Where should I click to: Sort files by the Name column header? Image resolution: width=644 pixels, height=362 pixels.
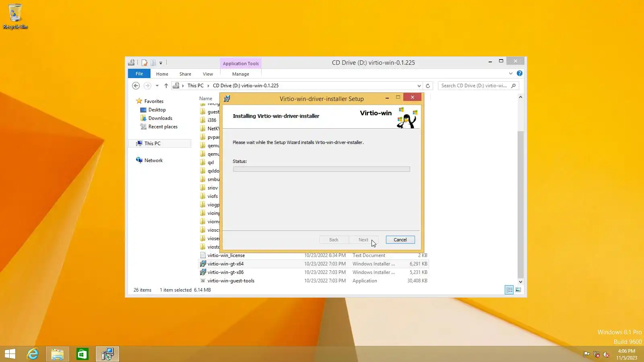coord(206,99)
